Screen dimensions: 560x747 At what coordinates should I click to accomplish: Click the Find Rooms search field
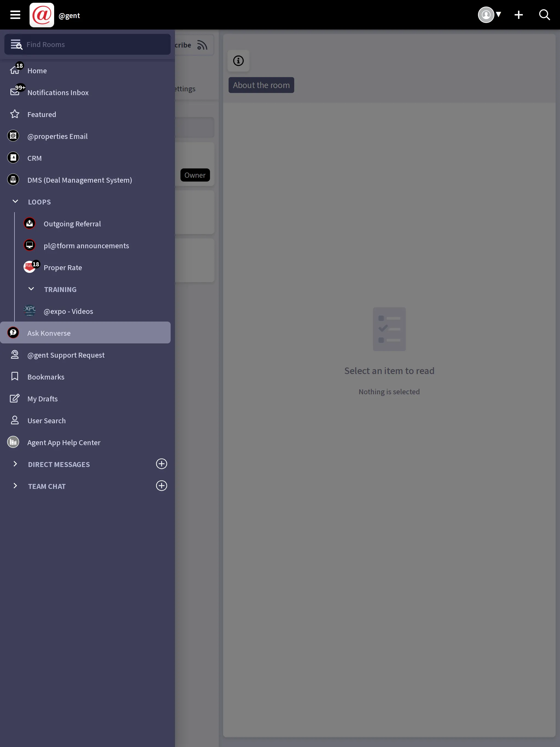pos(87,44)
